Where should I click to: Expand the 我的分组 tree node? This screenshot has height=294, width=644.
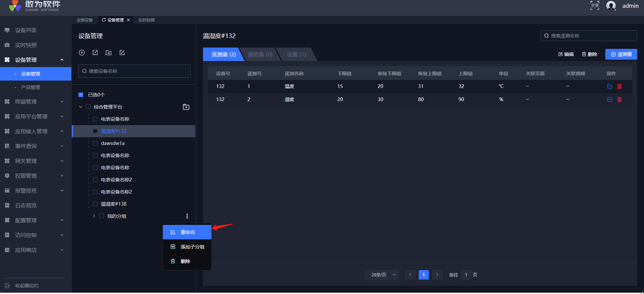click(94, 216)
